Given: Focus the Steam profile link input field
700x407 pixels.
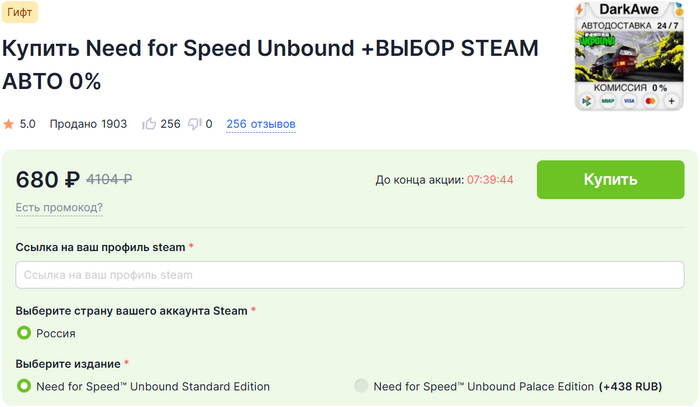Looking at the screenshot, I should (349, 275).
